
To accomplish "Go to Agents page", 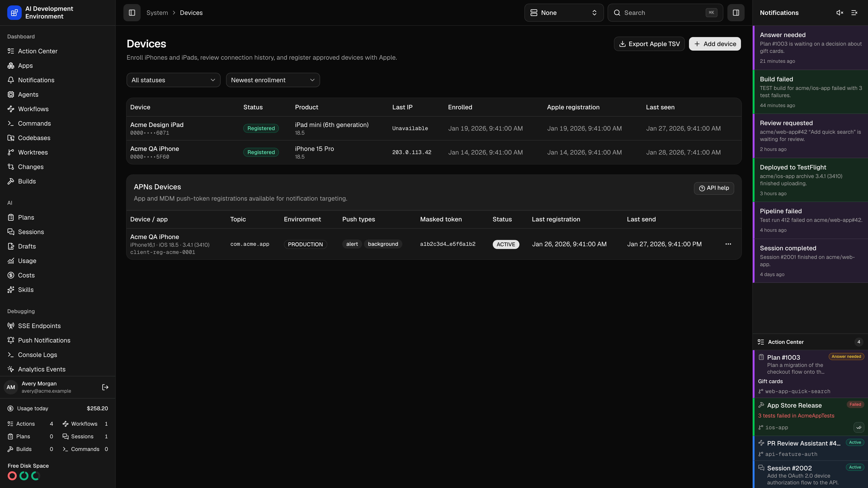I will [x=58, y=94].
